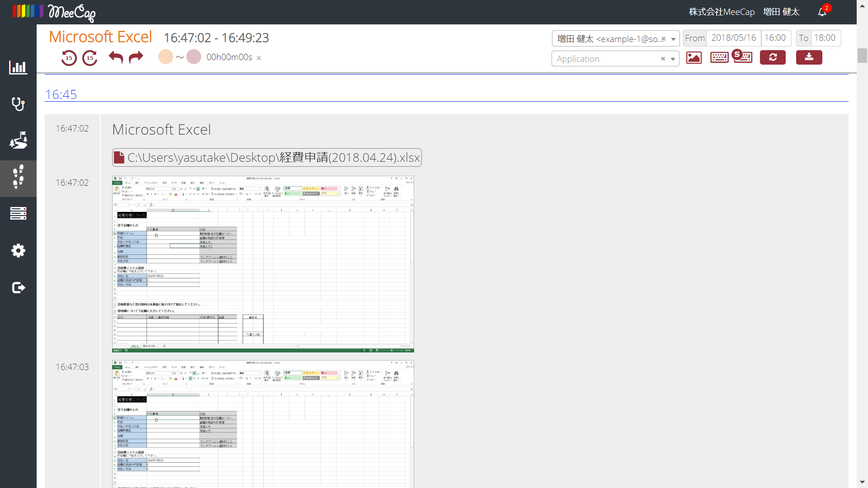Click the red refresh button
Screen dimensions: 868x488
click(x=773, y=57)
